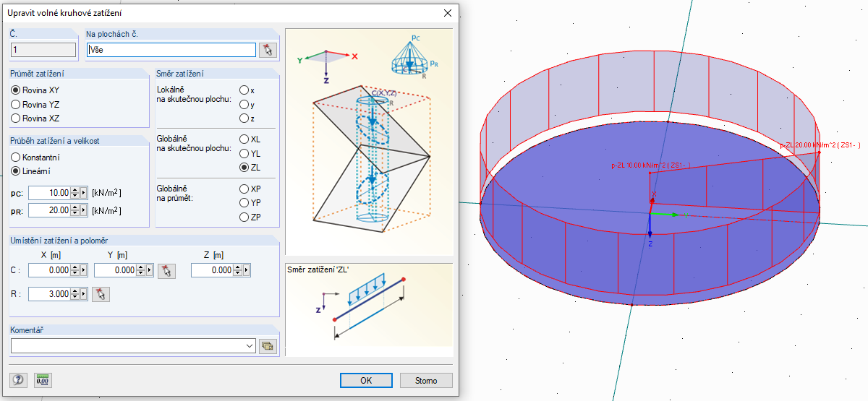
Task: Select global direction 'YL' radio
Action: [x=244, y=153]
